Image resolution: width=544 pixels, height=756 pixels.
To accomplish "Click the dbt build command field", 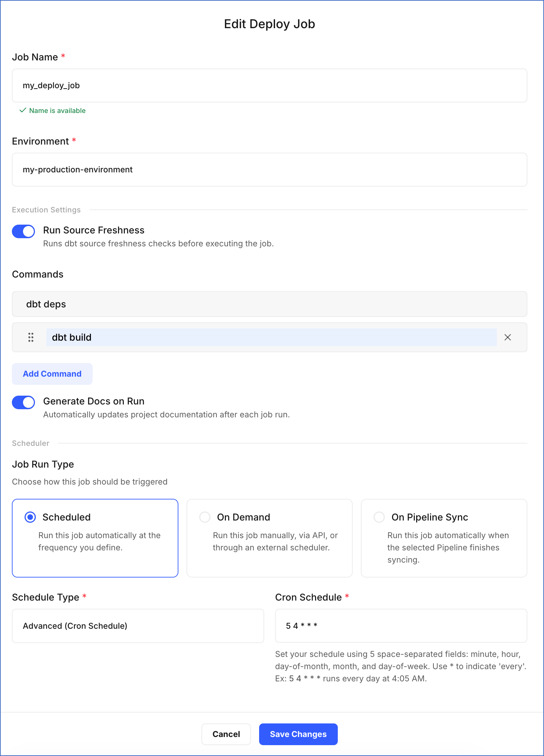I will (x=272, y=337).
